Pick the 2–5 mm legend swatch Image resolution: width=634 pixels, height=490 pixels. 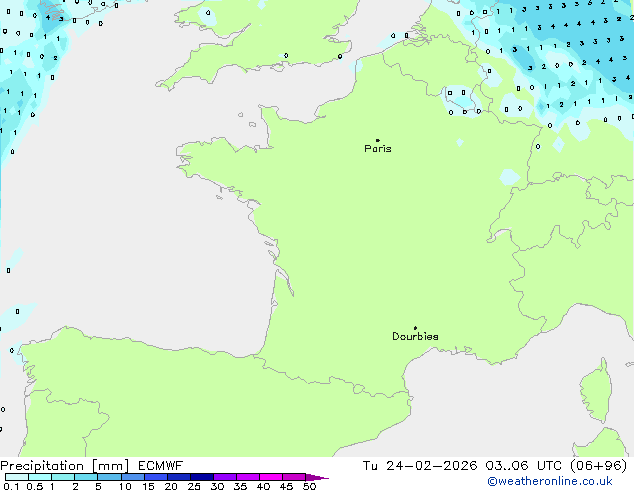[x=86, y=477]
